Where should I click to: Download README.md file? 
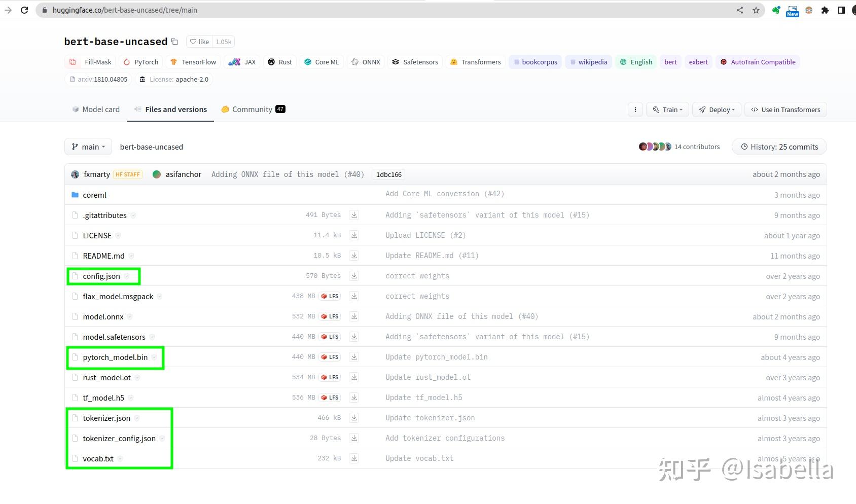(x=354, y=256)
